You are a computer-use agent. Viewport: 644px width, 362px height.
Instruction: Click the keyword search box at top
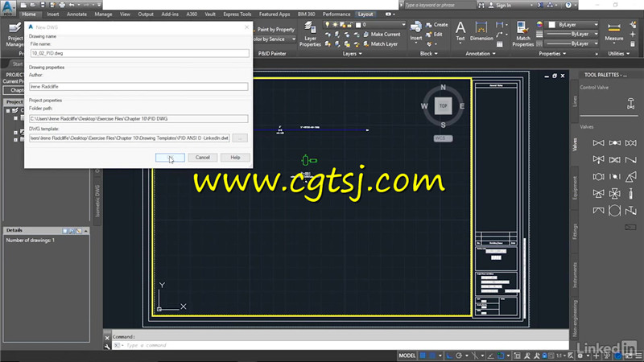(x=440, y=5)
